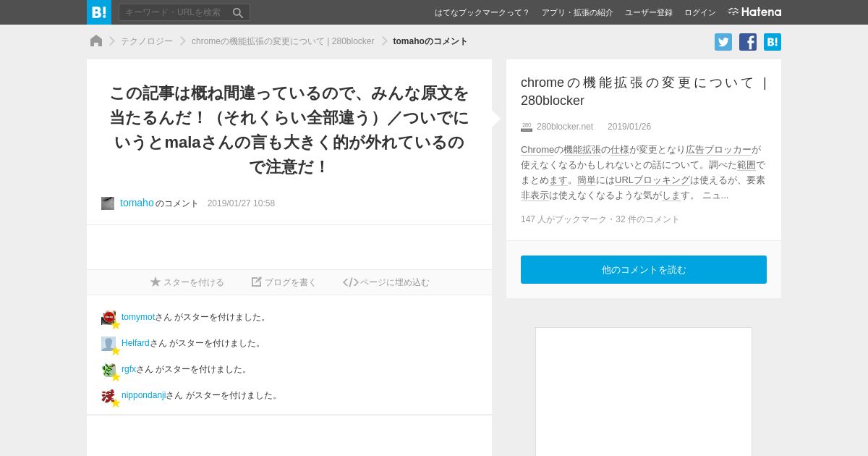
Task: Click rgfx's avatar icon
Action: point(109,369)
